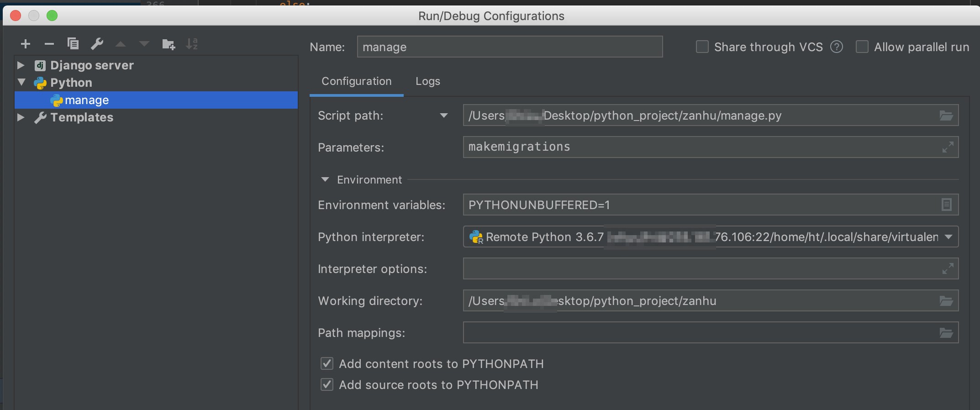Image resolution: width=980 pixels, height=410 pixels.
Task: Uncheck Add source roots to PYTHONPATH
Action: [x=327, y=384]
